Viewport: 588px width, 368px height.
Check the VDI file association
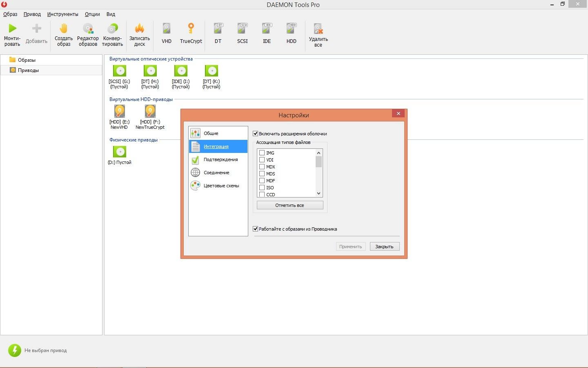pyautogui.click(x=262, y=160)
